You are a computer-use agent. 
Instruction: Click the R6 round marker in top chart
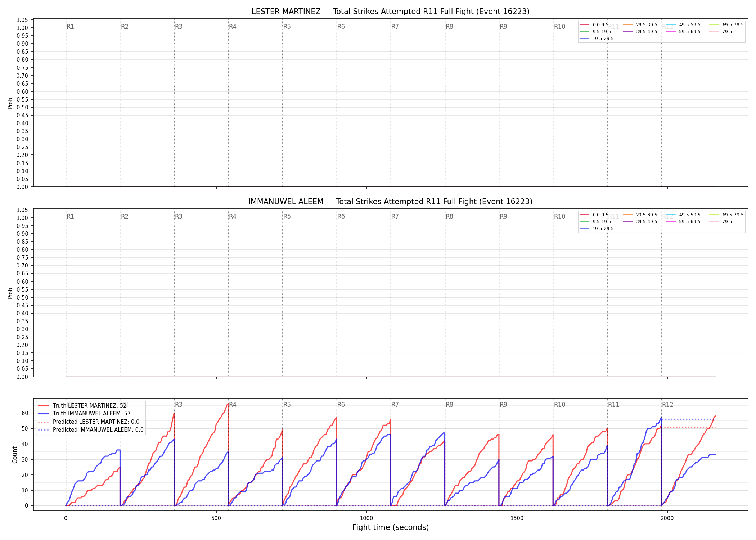(x=341, y=27)
